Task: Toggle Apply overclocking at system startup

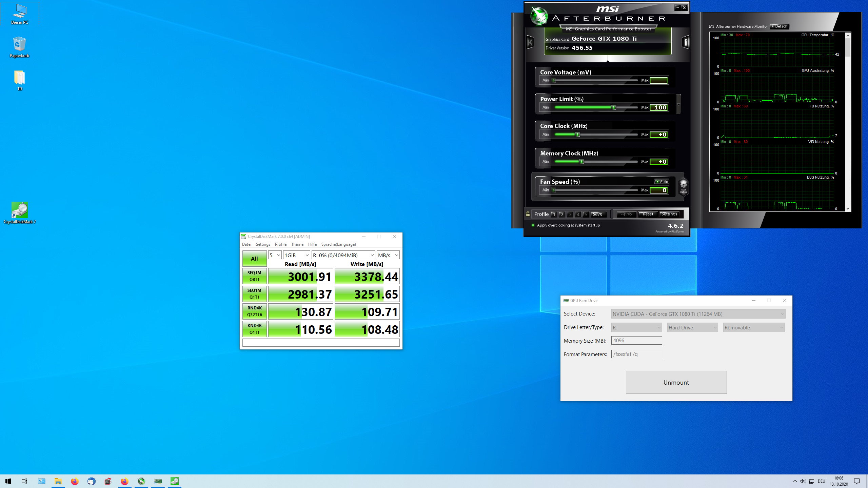Action: tap(533, 225)
